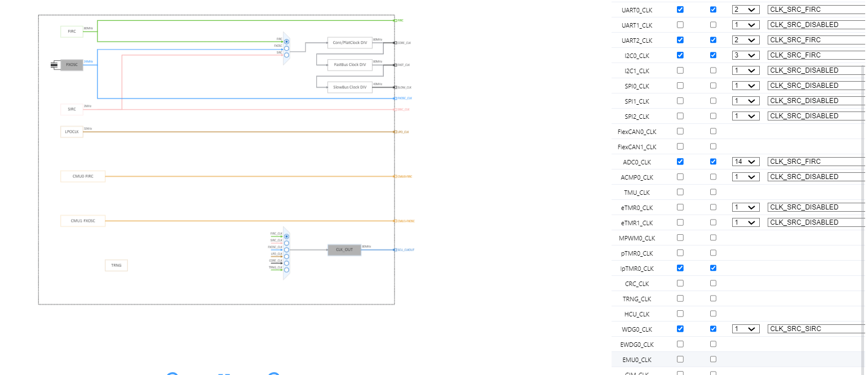Viewport: 868px width, 375px height.
Task: Click the LPOCLK clock block
Action: pos(72,132)
